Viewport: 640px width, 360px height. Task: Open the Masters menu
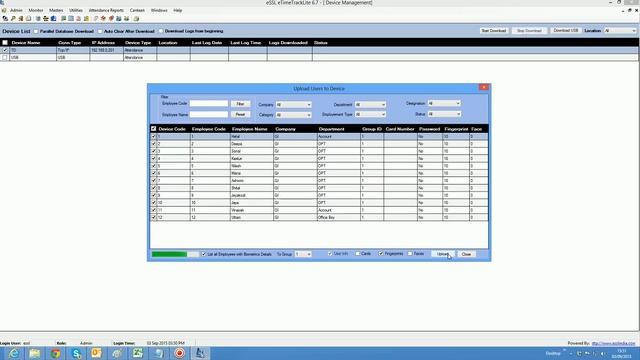tap(56, 10)
